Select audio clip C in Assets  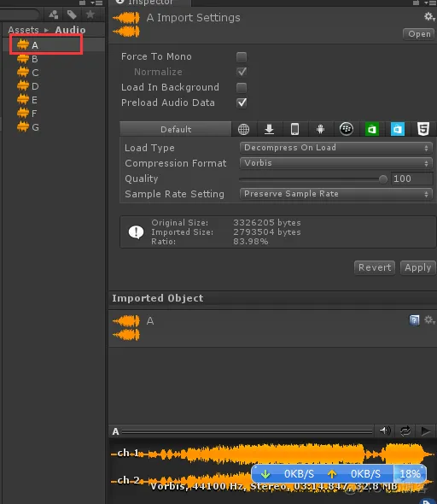click(x=54, y=73)
